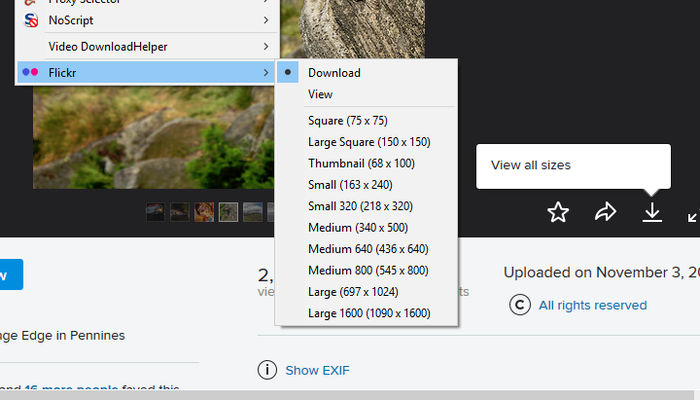Screen dimensions: 700x400
Task: Choose Medium 640 (436 x 640) size
Action: [366, 249]
